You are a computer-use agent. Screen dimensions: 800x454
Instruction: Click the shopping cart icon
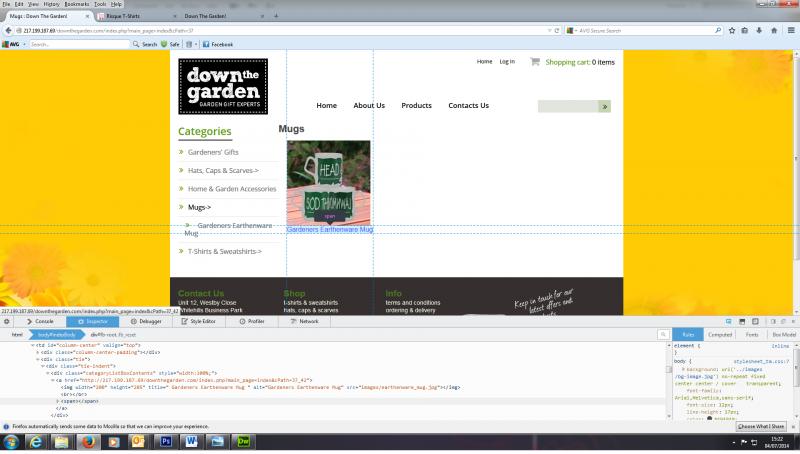(535, 62)
